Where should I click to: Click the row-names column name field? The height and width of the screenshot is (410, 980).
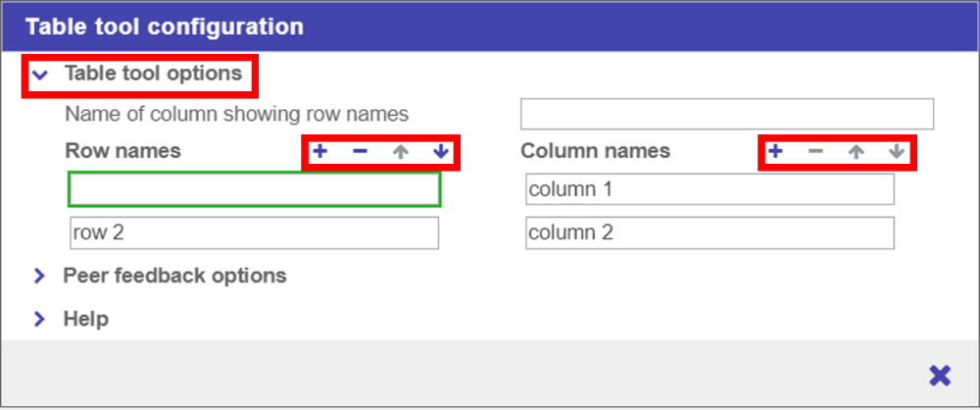tap(726, 114)
